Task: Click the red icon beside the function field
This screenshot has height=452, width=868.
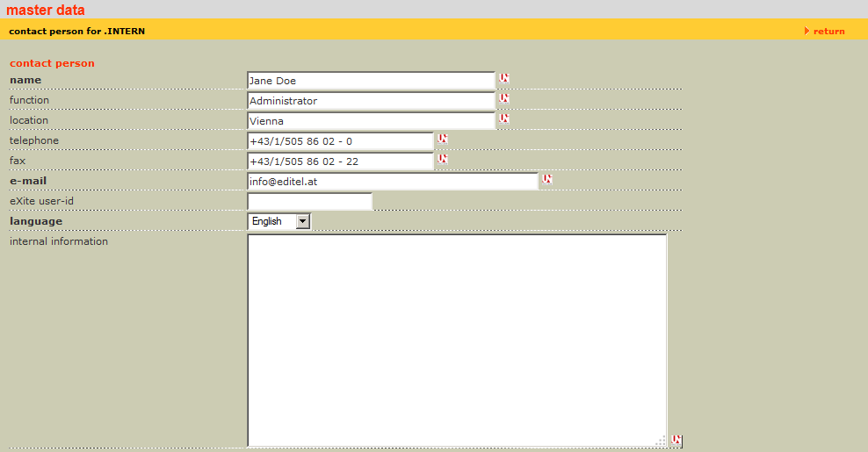Action: tap(503, 98)
